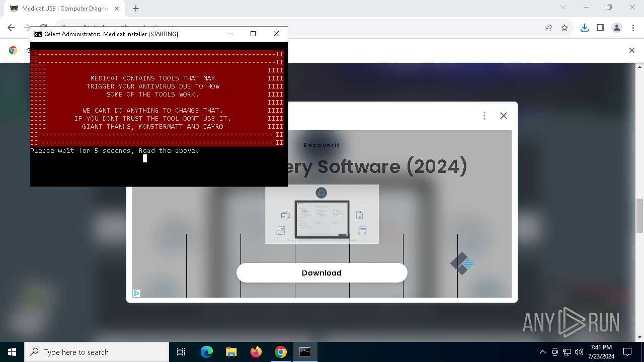
Task: Select the Medicat USB browser tab
Action: pyautogui.click(x=64, y=9)
